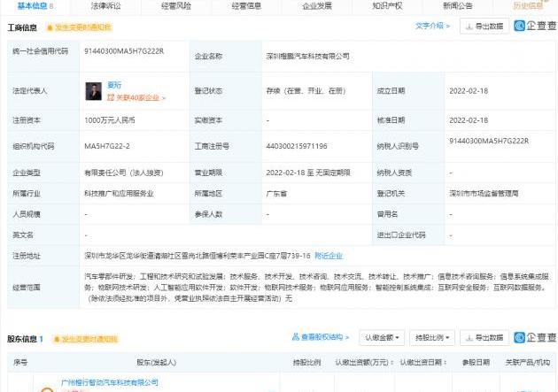Switch to the 法律诉讼 tab
Image resolution: width=558 pixels, height=392 pixels.
105,5
